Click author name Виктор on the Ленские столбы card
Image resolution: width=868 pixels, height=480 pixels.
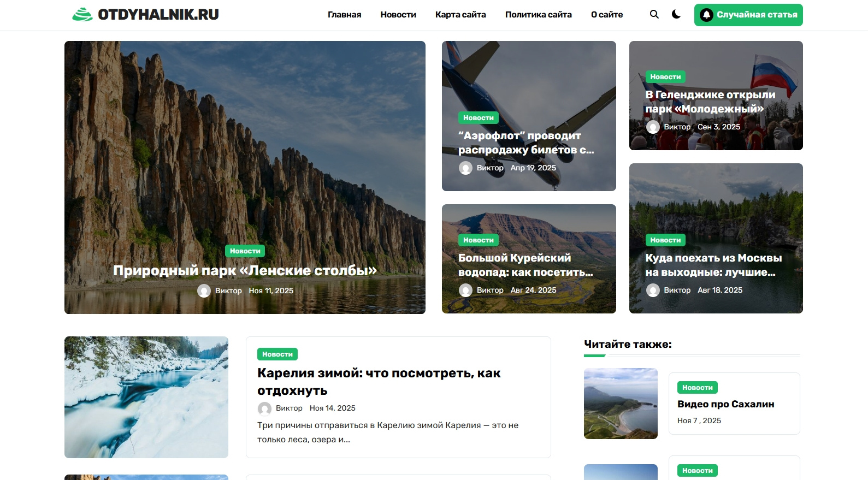tap(228, 291)
